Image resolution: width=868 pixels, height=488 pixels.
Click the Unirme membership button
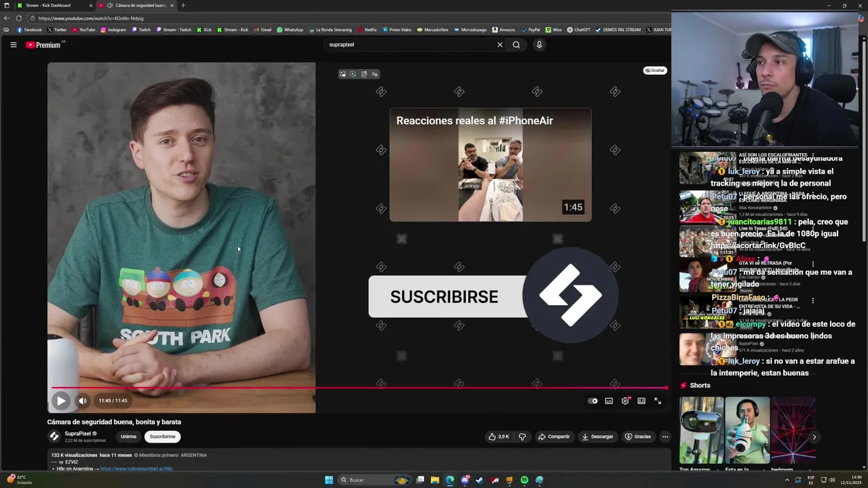pyautogui.click(x=128, y=436)
